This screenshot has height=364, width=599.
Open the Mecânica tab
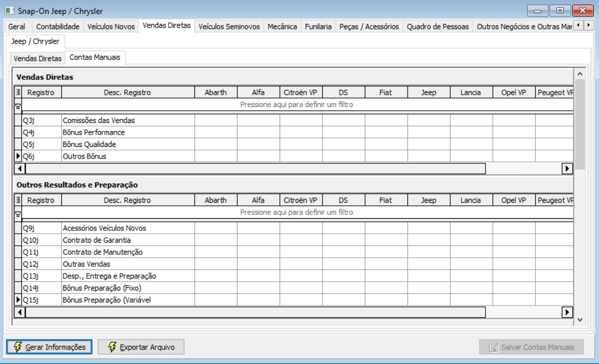point(282,27)
